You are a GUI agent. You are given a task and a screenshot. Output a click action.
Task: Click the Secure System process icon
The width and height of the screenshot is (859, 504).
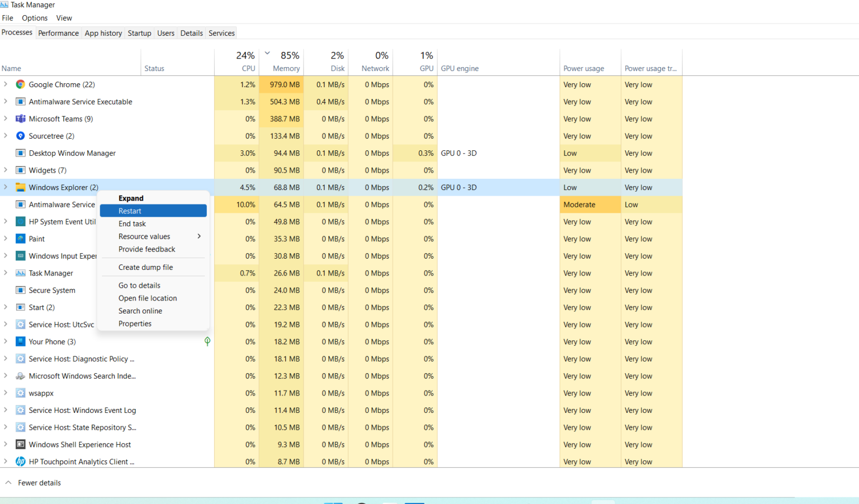[20, 290]
